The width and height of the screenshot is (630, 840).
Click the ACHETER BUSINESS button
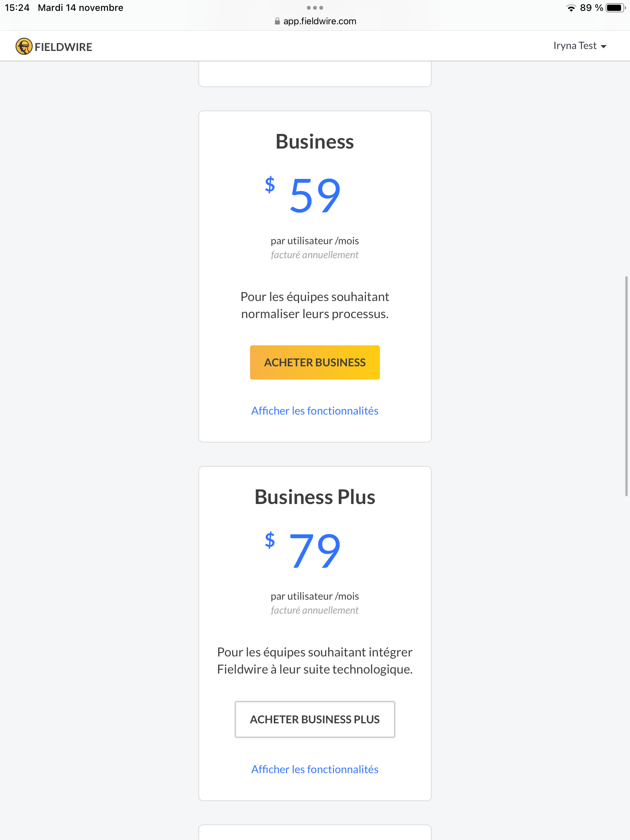(x=315, y=362)
